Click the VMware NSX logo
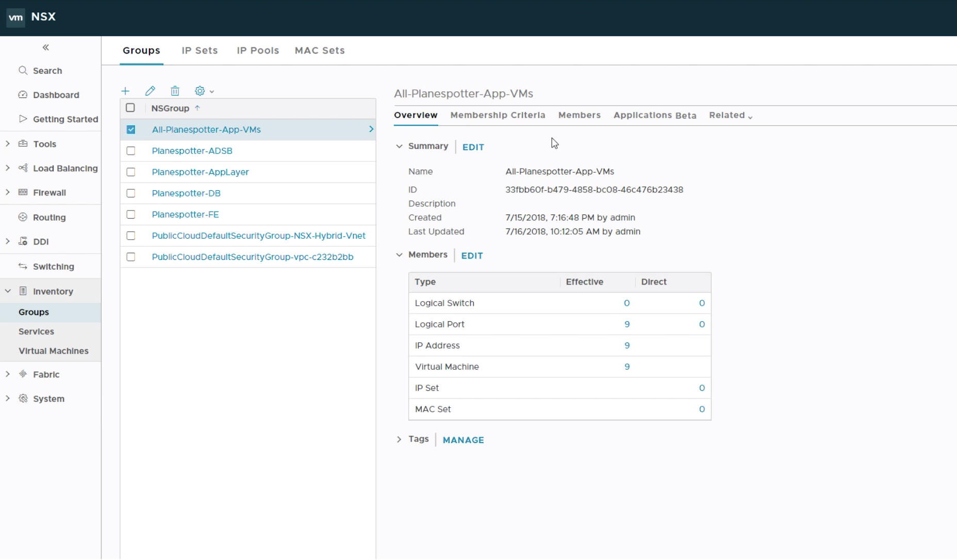This screenshot has width=957, height=560. click(15, 17)
